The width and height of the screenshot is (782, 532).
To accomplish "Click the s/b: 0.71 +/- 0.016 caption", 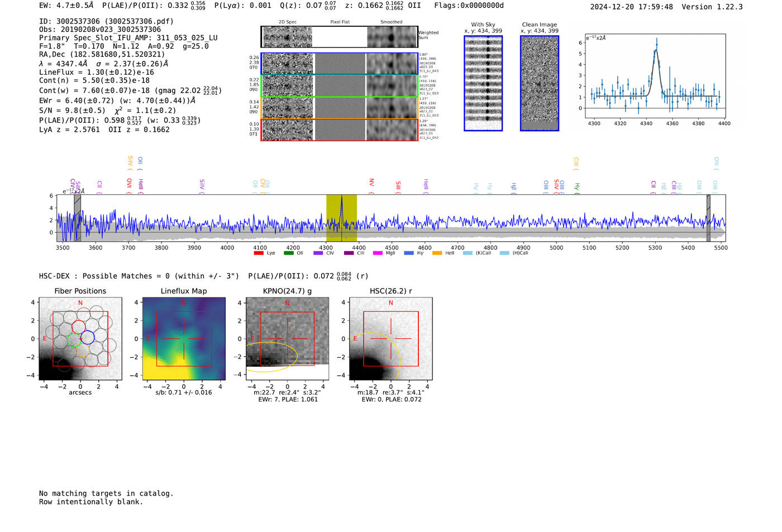I will click(184, 392).
